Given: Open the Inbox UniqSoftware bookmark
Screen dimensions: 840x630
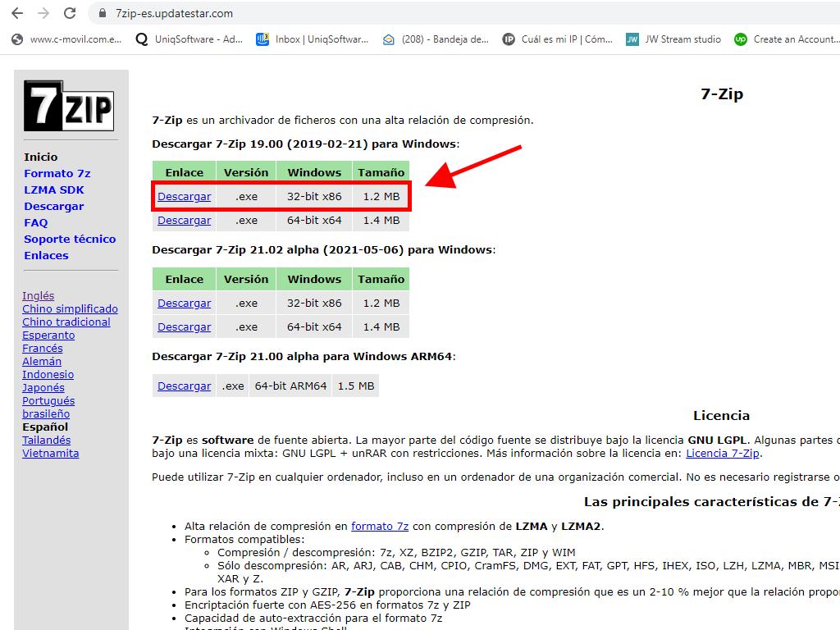Looking at the screenshot, I should coord(313,39).
